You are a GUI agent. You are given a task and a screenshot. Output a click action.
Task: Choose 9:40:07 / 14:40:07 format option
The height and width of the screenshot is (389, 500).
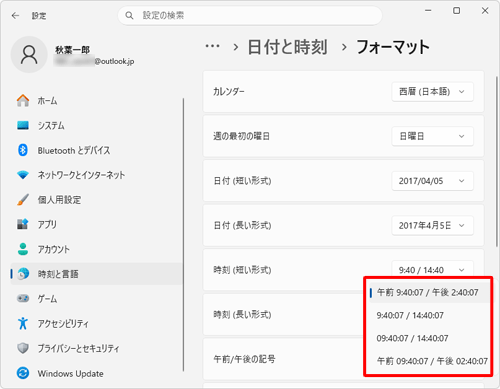pos(428,315)
